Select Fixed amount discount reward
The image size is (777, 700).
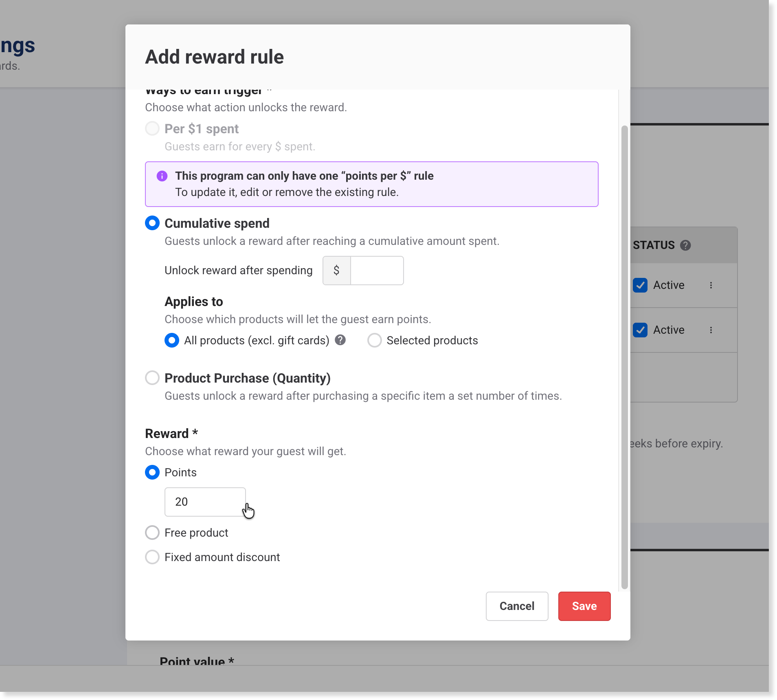[152, 557]
